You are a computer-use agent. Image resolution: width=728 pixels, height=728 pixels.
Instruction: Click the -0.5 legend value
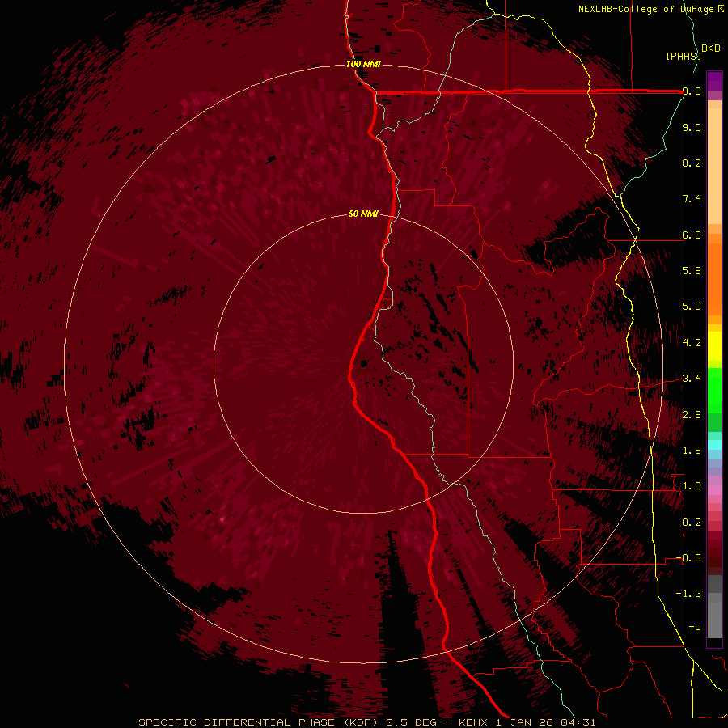tap(689, 557)
